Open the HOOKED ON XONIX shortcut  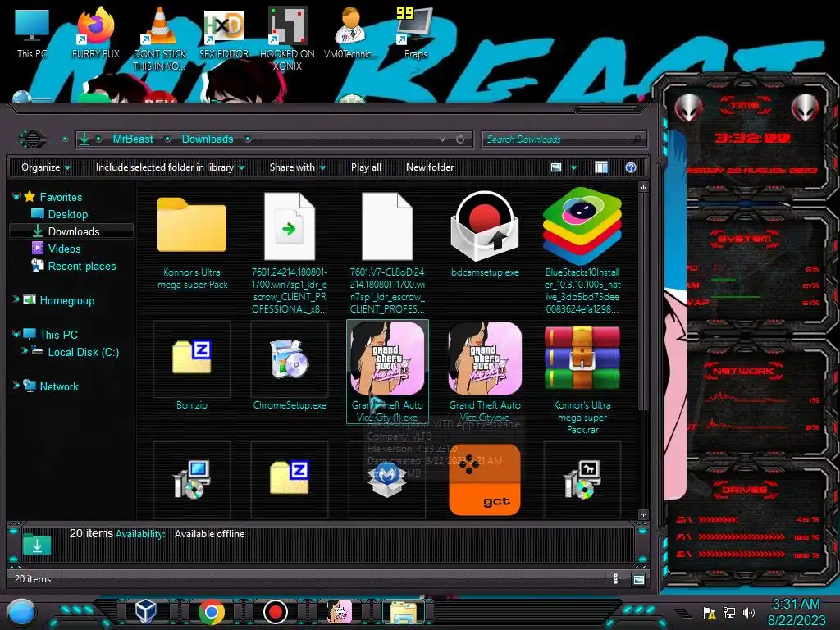(287, 39)
